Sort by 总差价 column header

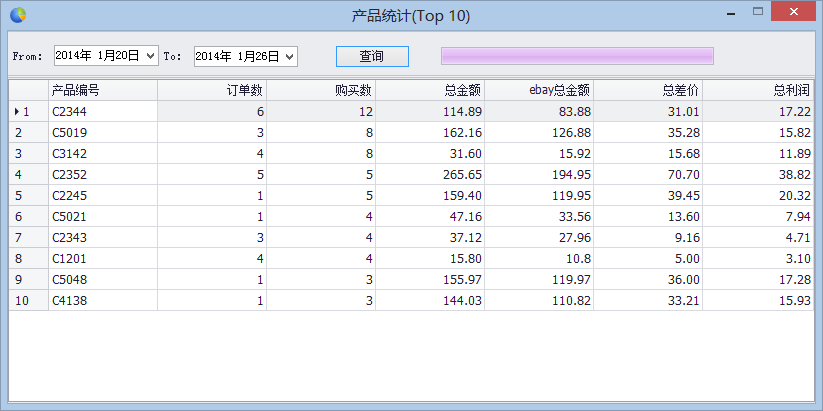tap(648, 90)
